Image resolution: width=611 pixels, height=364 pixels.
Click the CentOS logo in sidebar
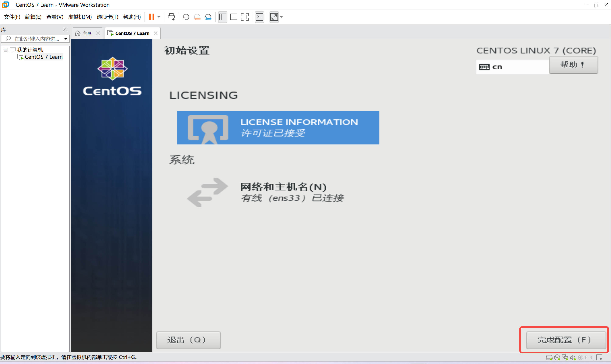click(112, 76)
